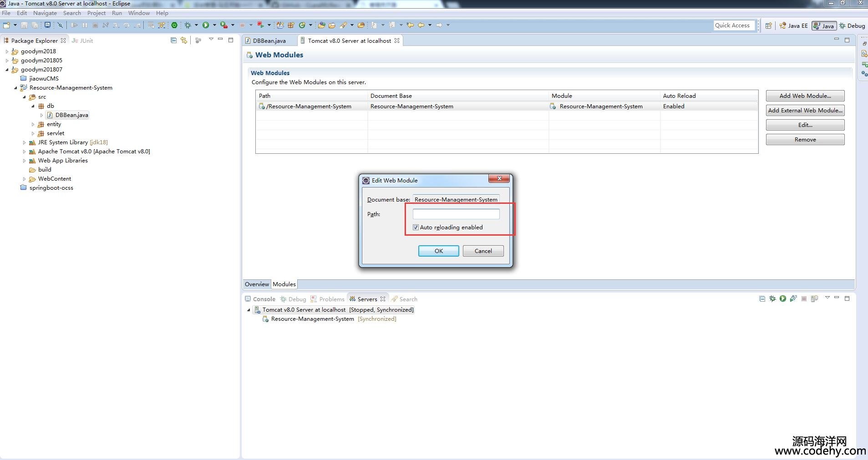Viewport: 868px width, 460px height.
Task: Click the green power icon in the toolbar
Action: point(174,25)
